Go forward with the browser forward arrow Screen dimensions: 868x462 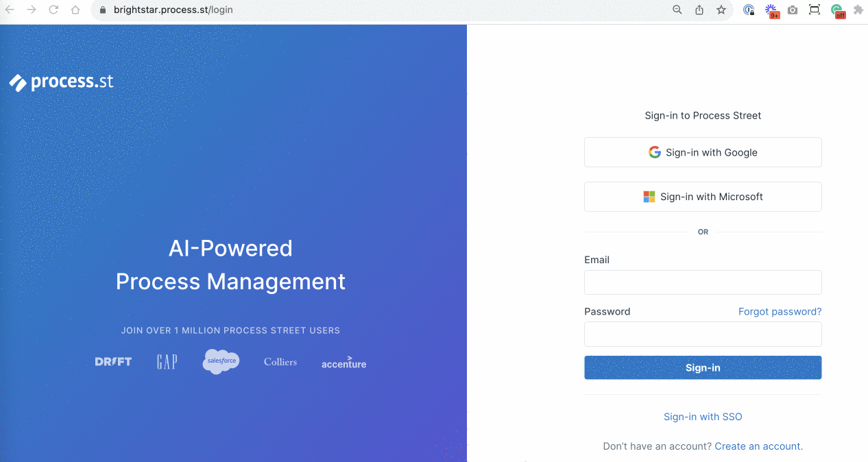(32, 10)
